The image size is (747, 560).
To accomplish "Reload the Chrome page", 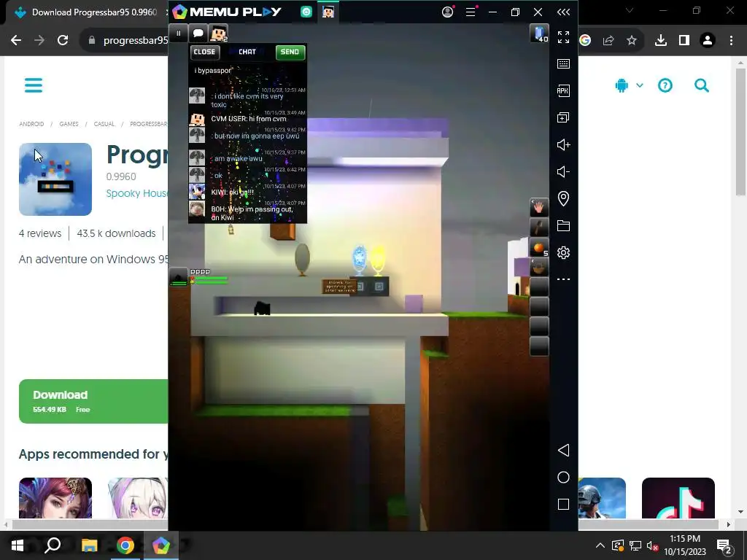I will (x=63, y=41).
